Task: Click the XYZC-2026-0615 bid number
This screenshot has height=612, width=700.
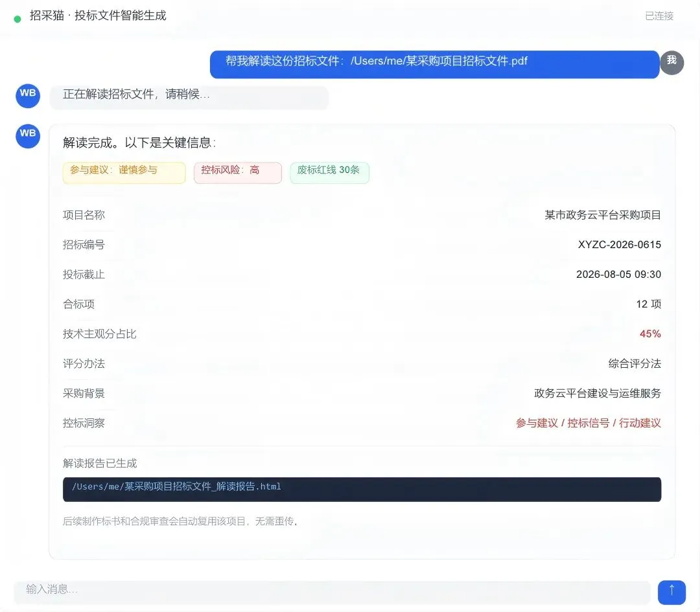Action: [619, 244]
